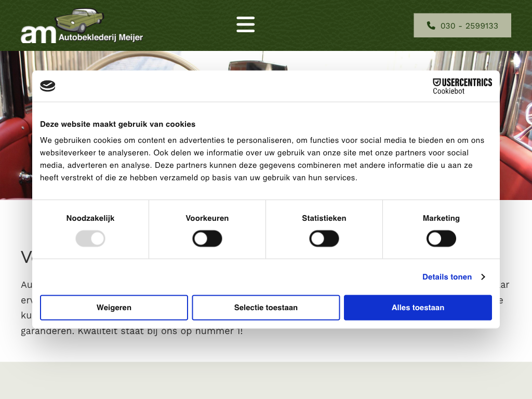Click the white "am" logo letters

[x=38, y=34]
